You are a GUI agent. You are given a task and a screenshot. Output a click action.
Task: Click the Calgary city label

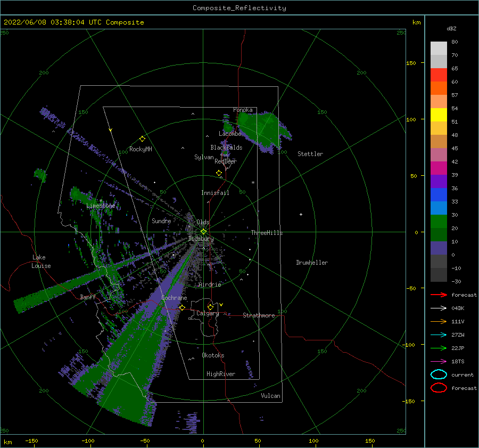208,313
